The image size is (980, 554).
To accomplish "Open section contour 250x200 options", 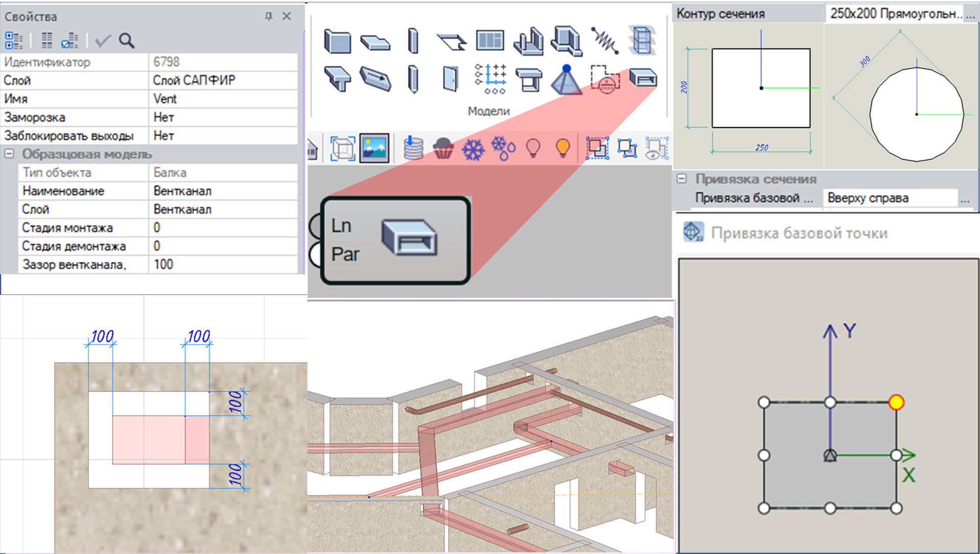I will pyautogui.click(x=970, y=14).
